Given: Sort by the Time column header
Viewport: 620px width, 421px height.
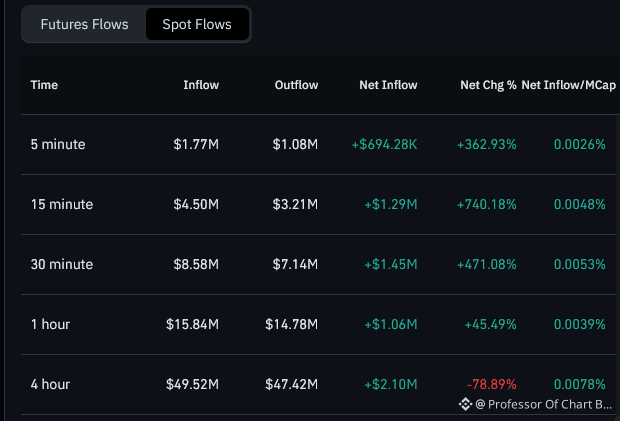Looking at the screenshot, I should tap(44, 85).
